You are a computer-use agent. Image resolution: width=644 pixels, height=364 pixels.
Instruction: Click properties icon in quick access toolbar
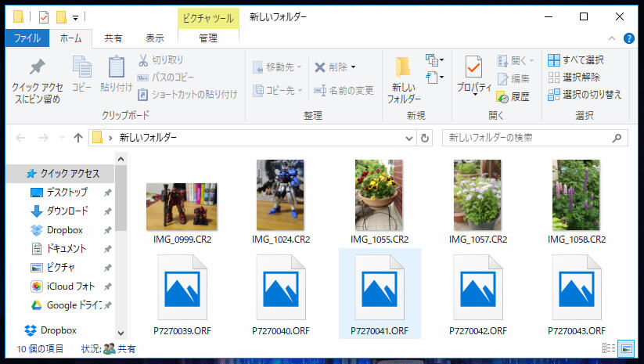[44, 17]
